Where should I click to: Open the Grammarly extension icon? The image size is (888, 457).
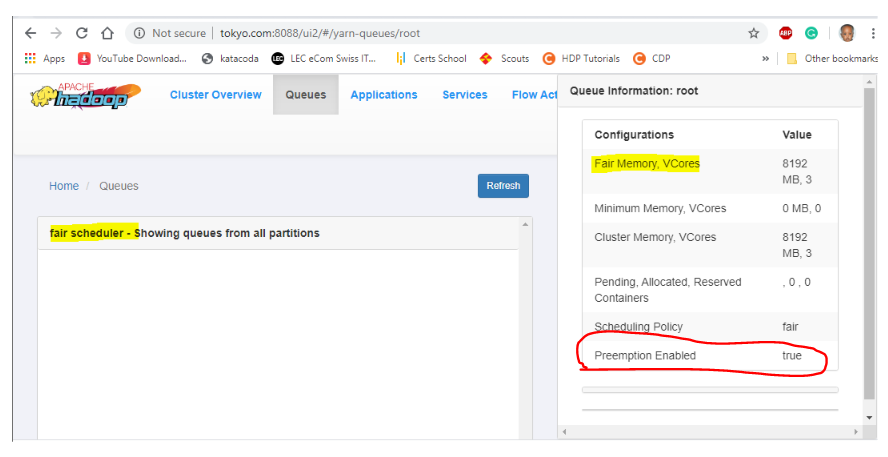pyautogui.click(x=811, y=33)
